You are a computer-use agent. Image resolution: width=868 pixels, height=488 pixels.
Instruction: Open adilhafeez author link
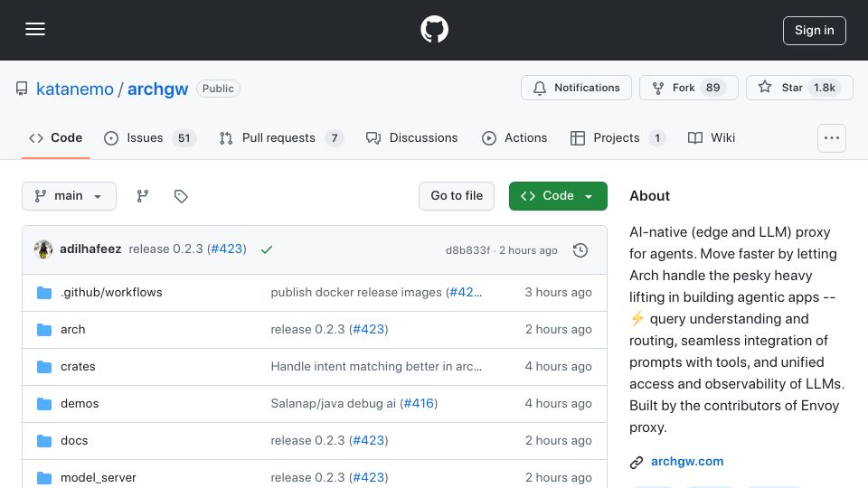click(90, 249)
